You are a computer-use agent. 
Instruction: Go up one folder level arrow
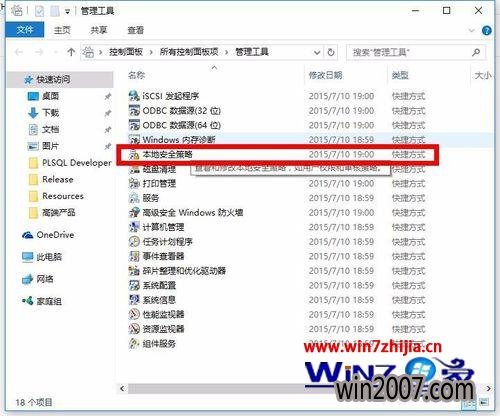tap(71, 52)
